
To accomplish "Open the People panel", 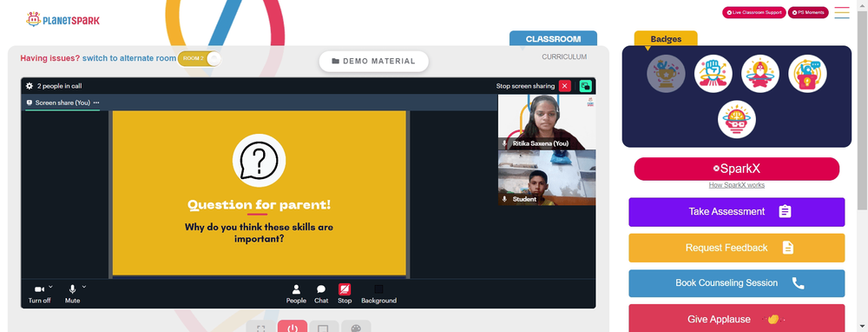I will [296, 294].
